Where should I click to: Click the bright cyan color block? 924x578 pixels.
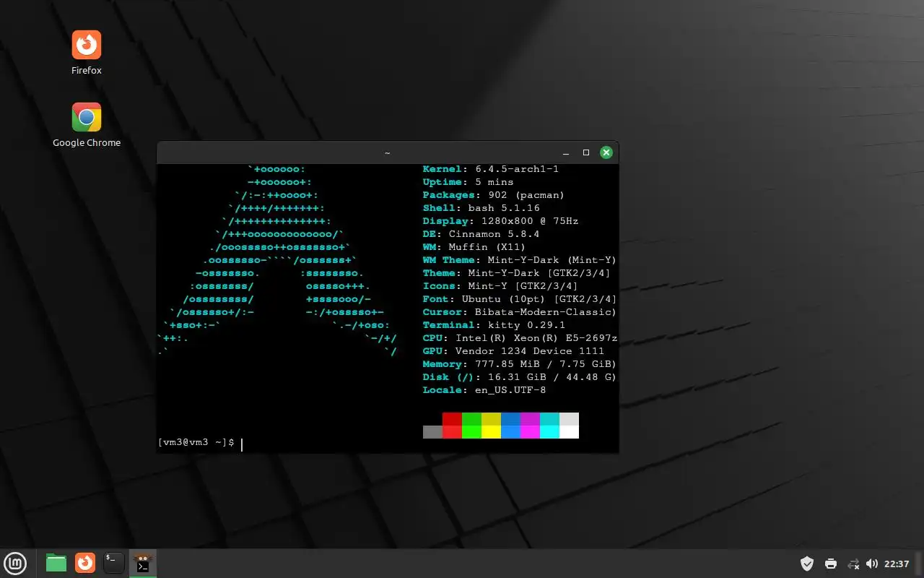(549, 431)
